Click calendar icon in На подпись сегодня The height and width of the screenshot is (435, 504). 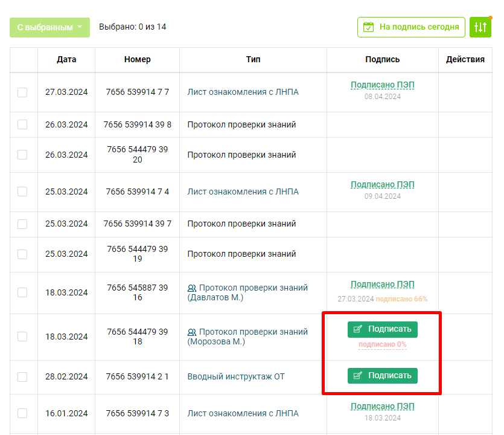pyautogui.click(x=368, y=27)
